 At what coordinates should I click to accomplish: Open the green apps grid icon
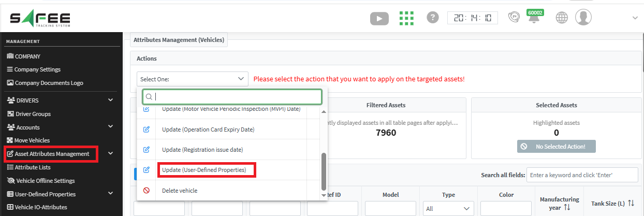click(407, 18)
